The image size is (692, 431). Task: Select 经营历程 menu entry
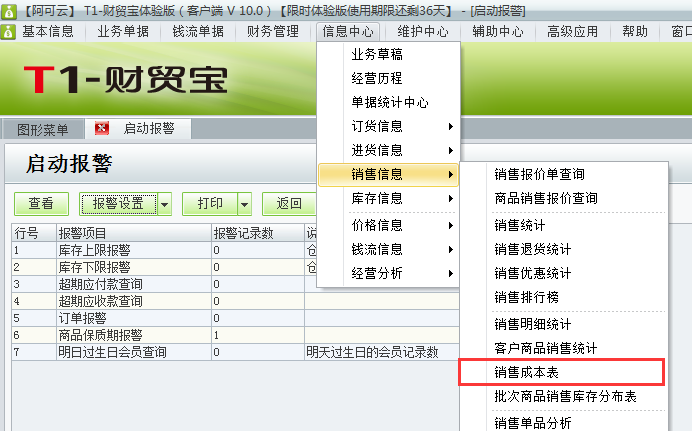pyautogui.click(x=388, y=79)
